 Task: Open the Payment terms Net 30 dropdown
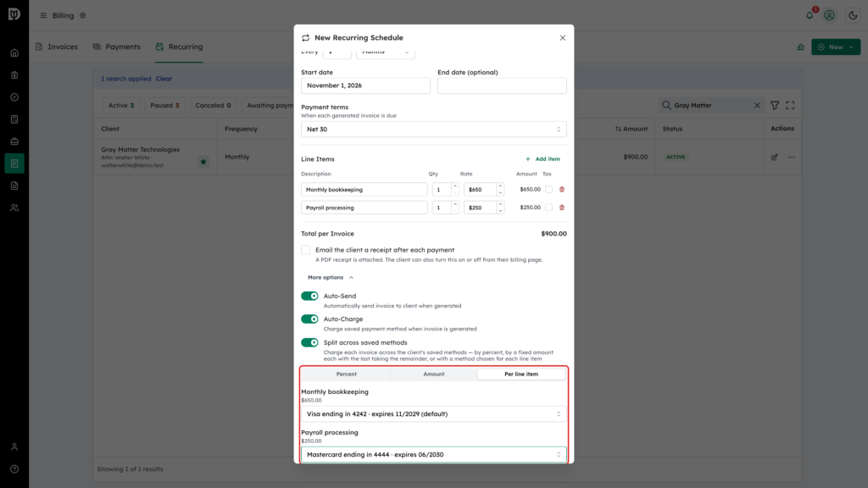[x=433, y=130]
